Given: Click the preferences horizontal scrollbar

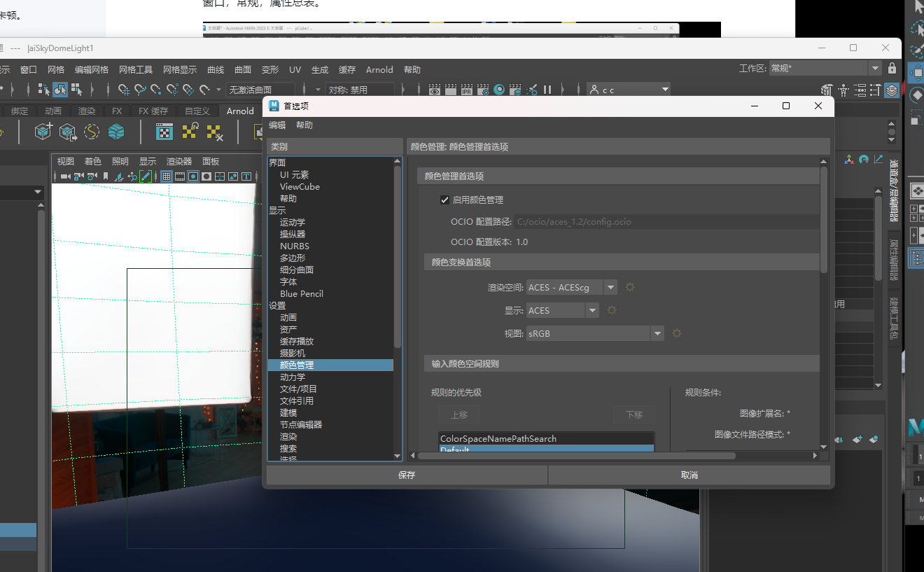Looking at the screenshot, I should pos(577,456).
